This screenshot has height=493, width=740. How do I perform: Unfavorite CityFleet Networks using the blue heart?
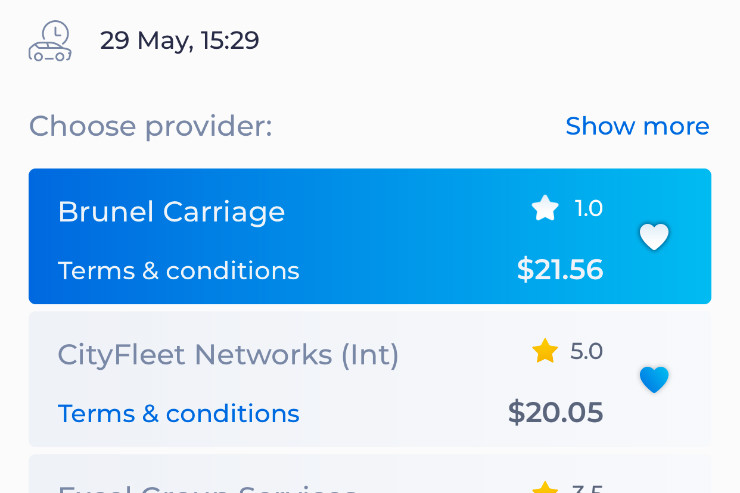(654, 379)
